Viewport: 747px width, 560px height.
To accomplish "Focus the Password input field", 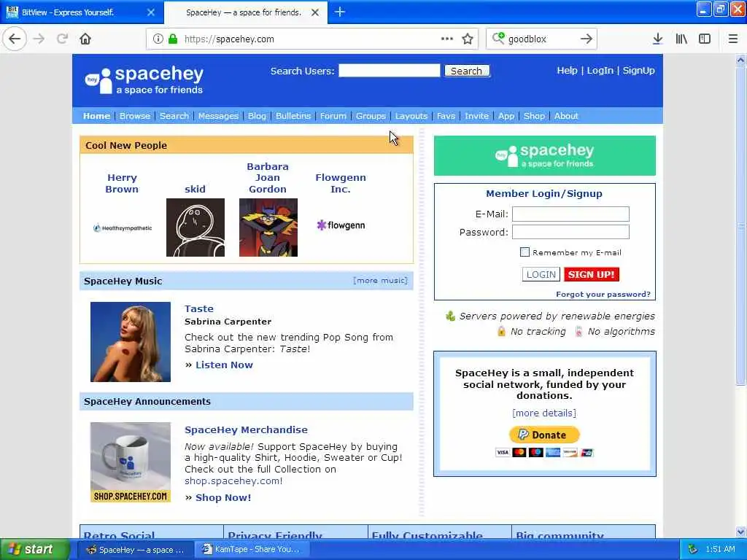I will [570, 232].
